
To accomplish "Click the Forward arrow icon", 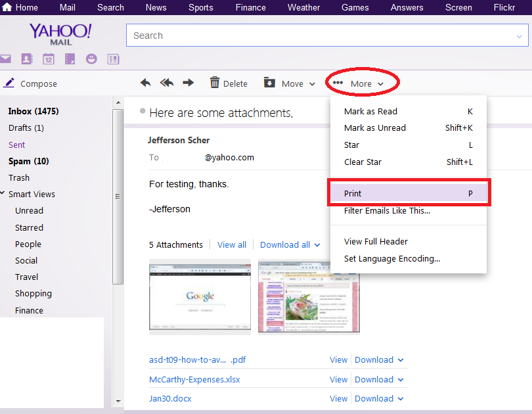I will pos(188,83).
